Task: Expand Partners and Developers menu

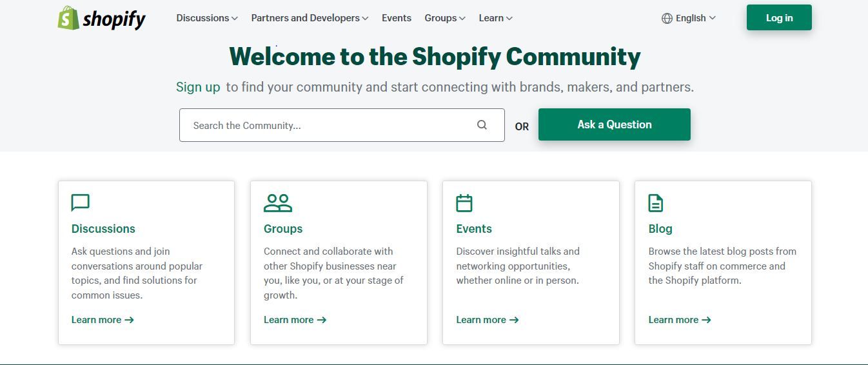Action: 310,18
